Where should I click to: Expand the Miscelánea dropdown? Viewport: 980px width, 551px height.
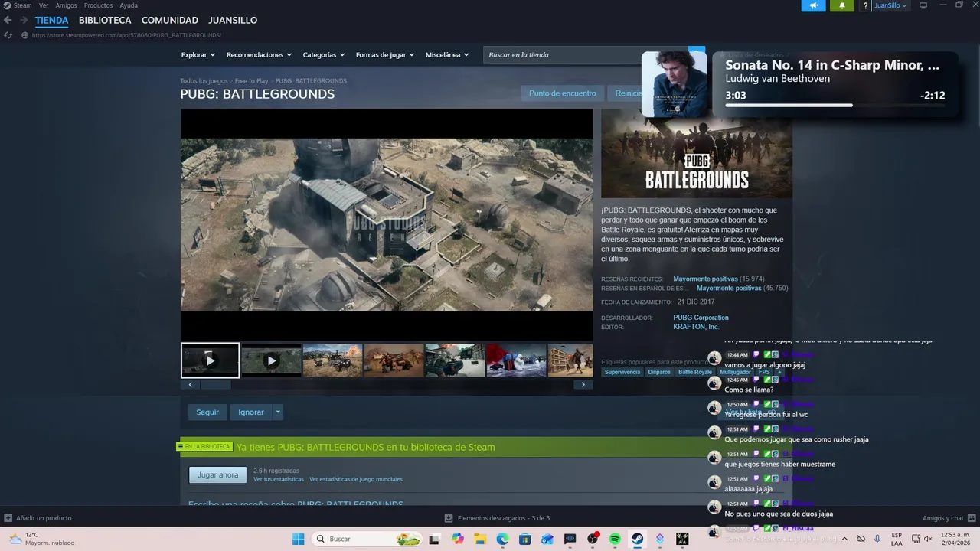[x=447, y=55]
